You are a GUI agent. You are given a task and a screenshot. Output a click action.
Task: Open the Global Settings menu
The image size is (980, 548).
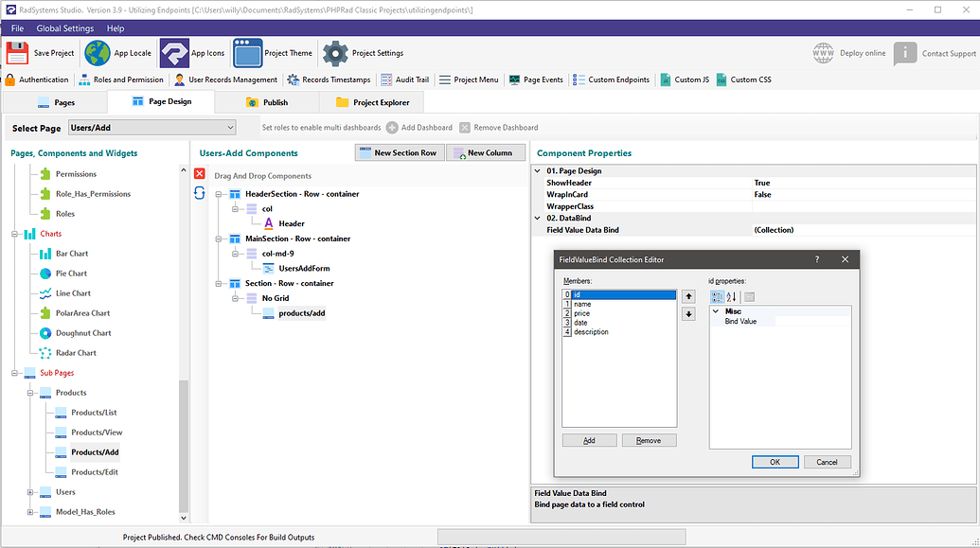tap(64, 28)
